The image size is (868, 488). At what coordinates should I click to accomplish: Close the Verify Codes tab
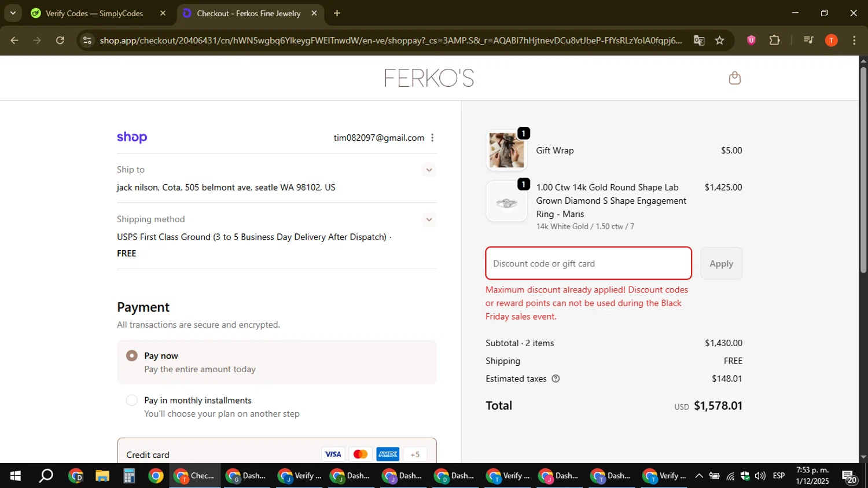click(x=163, y=13)
